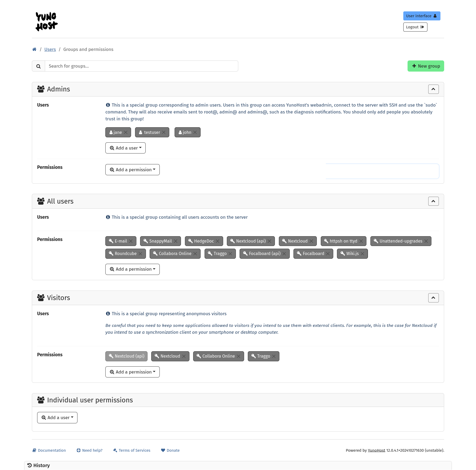Click the home icon in breadcrumb
Viewport: 476px width, 470px height.
click(34, 49)
